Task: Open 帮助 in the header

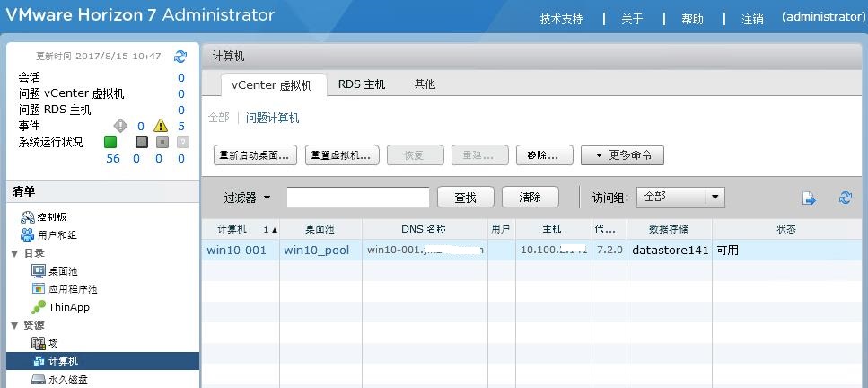Action: [x=692, y=19]
